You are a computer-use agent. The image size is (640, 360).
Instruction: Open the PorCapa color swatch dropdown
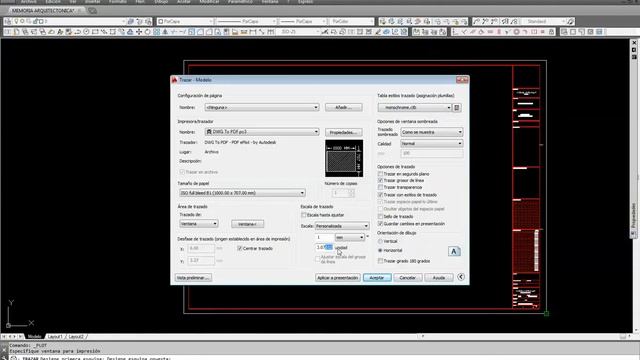click(186, 21)
